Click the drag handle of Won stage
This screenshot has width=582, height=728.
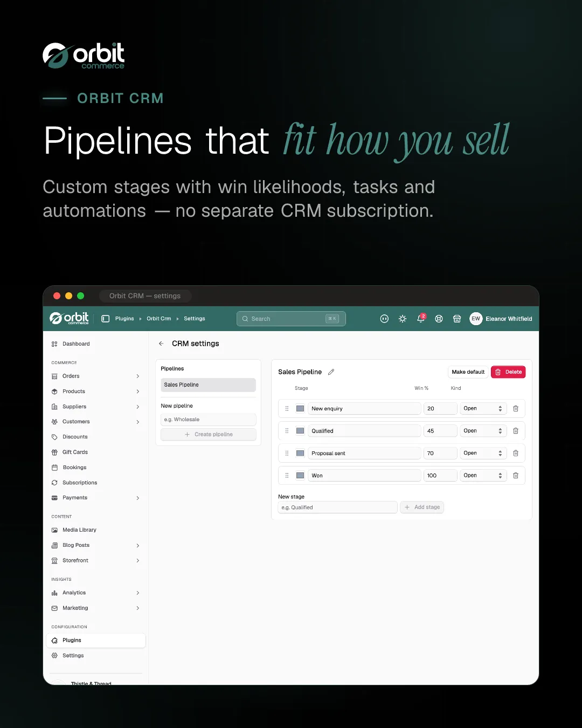(x=287, y=476)
